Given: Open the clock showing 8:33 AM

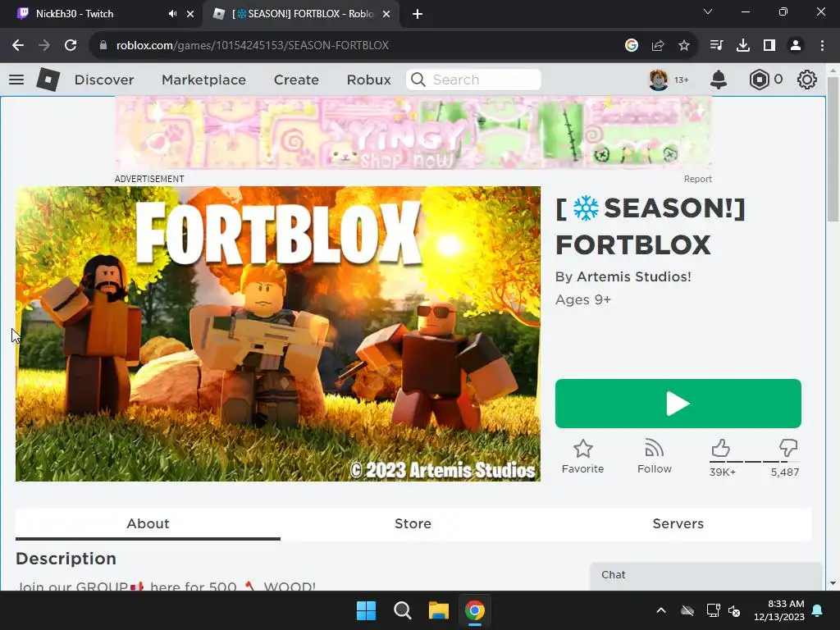Looking at the screenshot, I should click(779, 610).
